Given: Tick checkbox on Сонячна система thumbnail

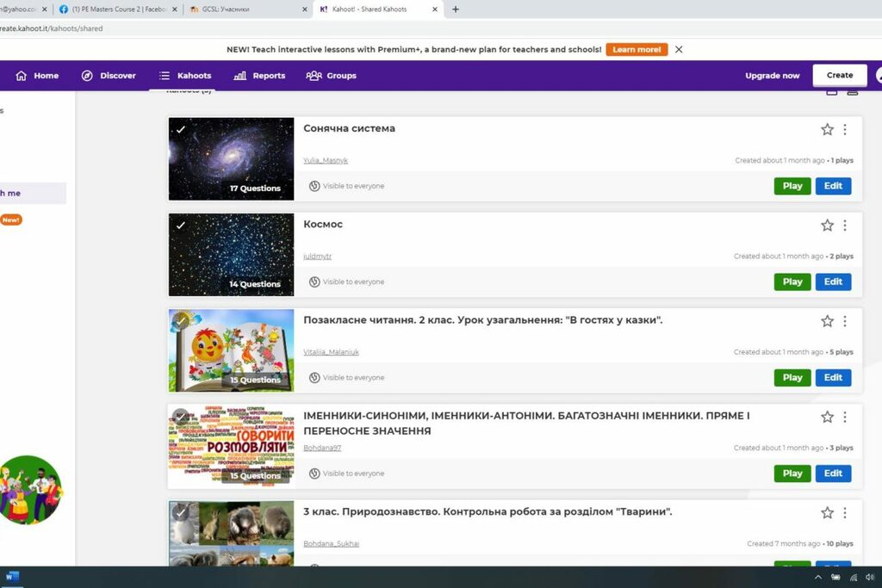Looking at the screenshot, I should click(x=181, y=130).
